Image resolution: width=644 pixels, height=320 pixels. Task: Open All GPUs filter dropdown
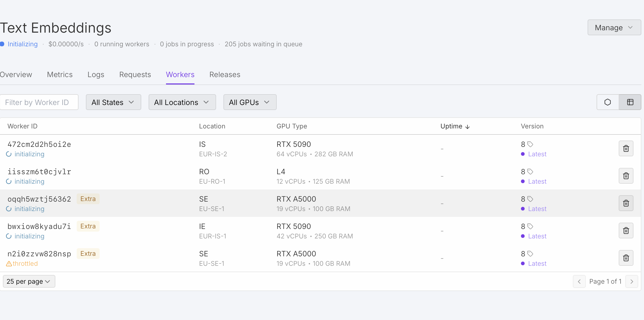click(250, 102)
